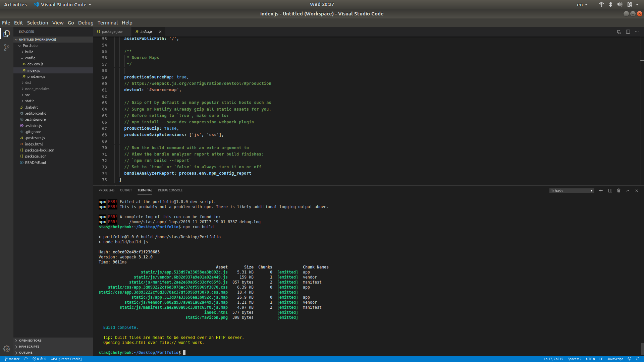Open the Bluetooth system indicator

tap(610, 4)
